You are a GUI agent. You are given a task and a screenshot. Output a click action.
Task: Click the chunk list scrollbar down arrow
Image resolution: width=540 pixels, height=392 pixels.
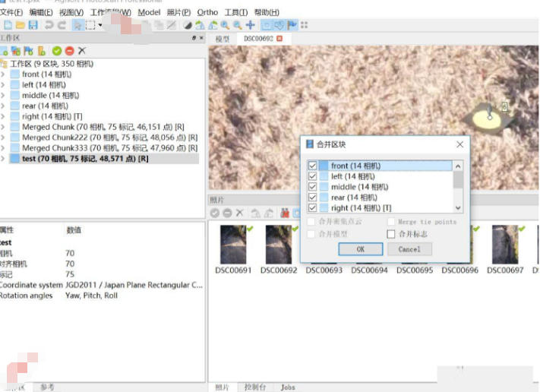(x=458, y=207)
